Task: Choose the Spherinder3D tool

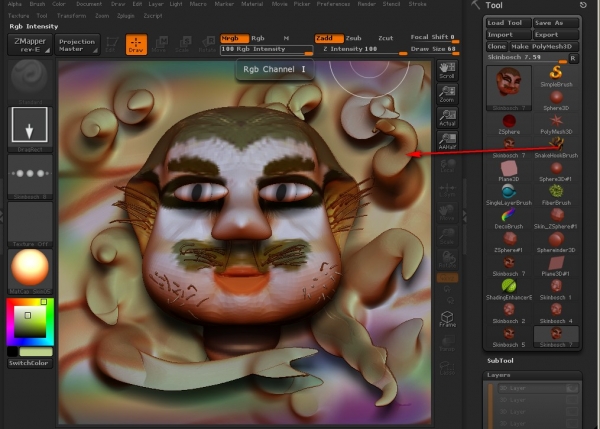Action: (x=556, y=239)
